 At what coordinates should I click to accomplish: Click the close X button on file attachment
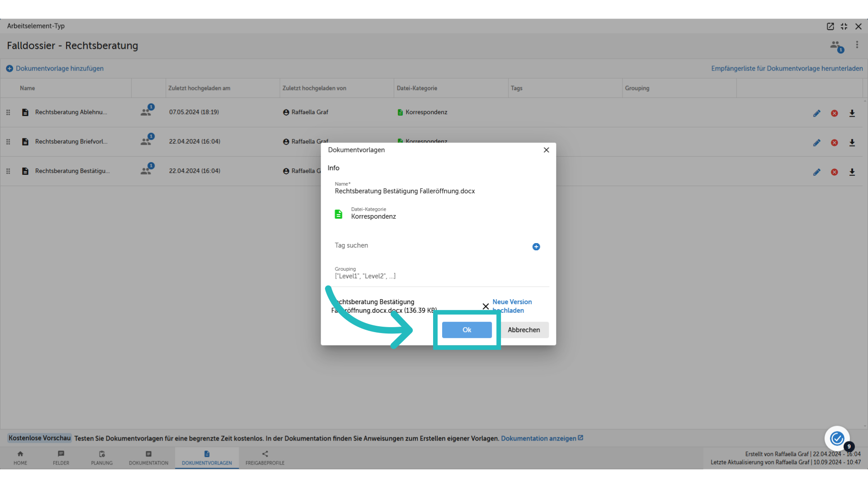click(x=485, y=305)
